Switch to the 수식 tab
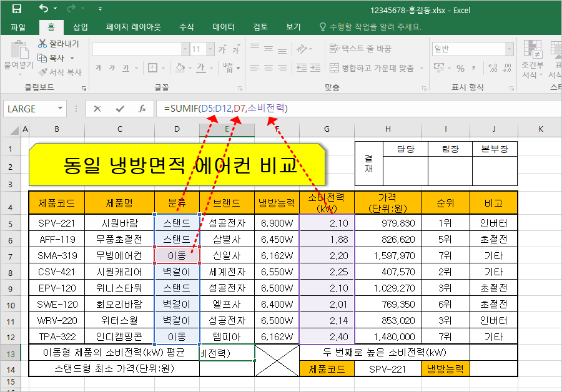This screenshot has height=392, width=562. tap(186, 27)
